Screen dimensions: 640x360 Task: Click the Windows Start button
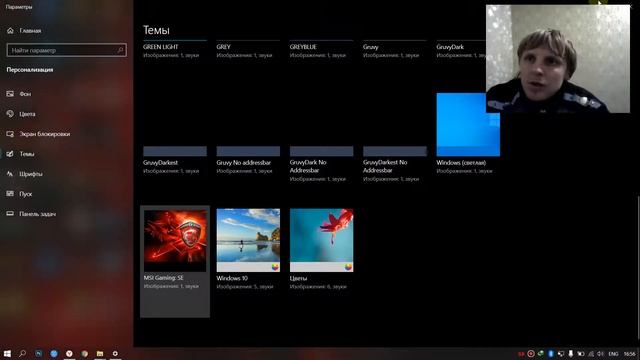pos(7,353)
